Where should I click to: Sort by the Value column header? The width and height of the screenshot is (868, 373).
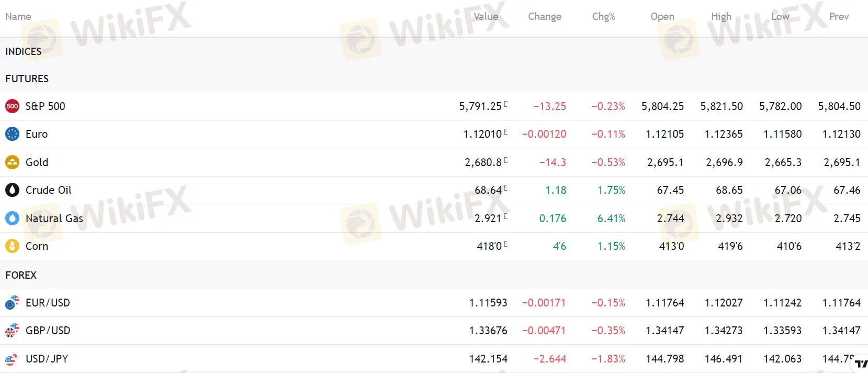point(485,16)
